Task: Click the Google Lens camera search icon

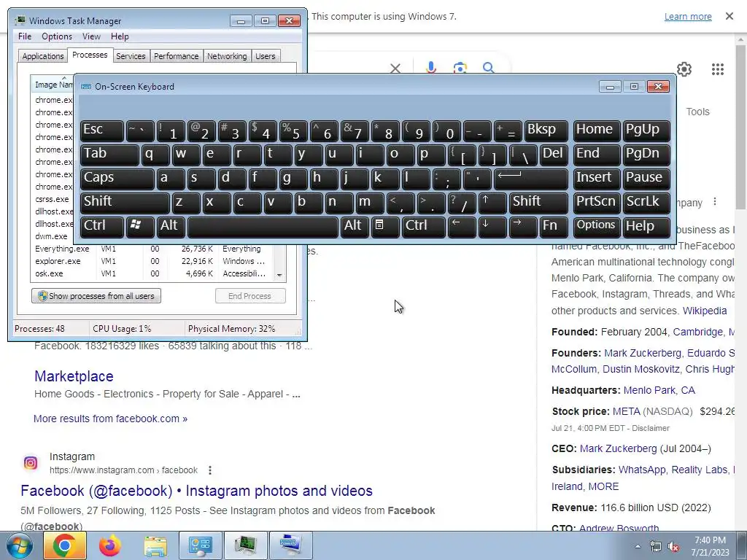Action: [460, 68]
